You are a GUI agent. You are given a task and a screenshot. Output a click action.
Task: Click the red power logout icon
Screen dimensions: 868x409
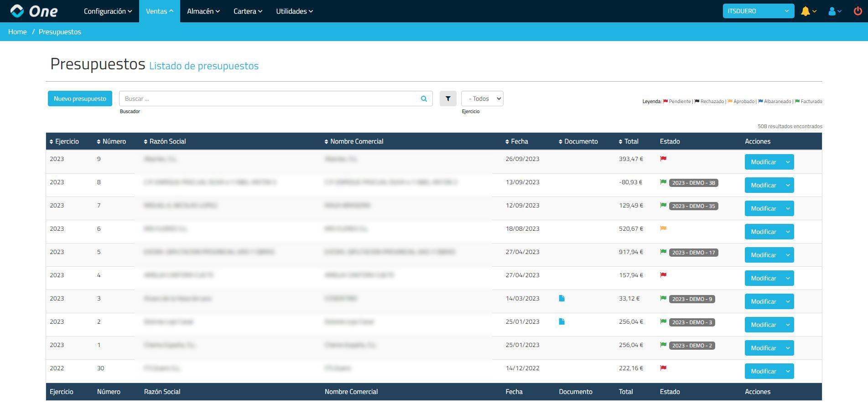point(858,11)
